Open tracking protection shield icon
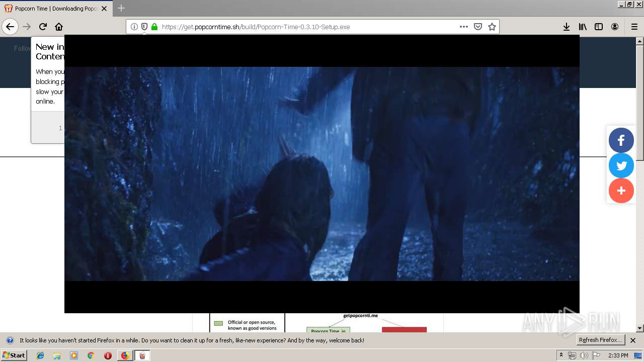The image size is (644, 362). (x=144, y=27)
